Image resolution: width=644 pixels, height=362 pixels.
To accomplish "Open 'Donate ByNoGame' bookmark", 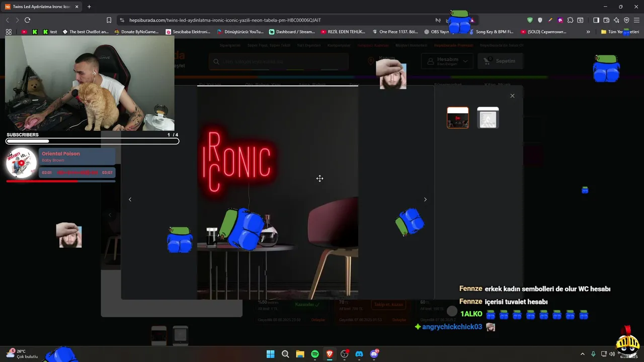I will click(136, 32).
